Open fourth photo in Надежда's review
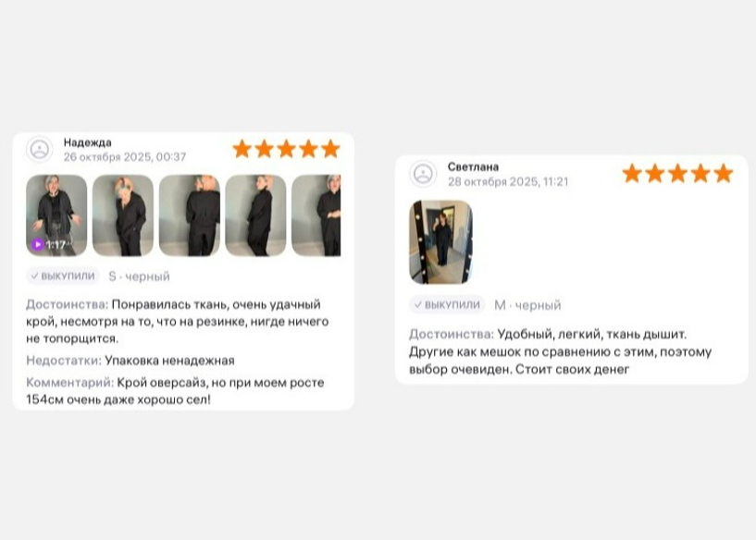This screenshot has width=756, height=540. click(x=255, y=215)
